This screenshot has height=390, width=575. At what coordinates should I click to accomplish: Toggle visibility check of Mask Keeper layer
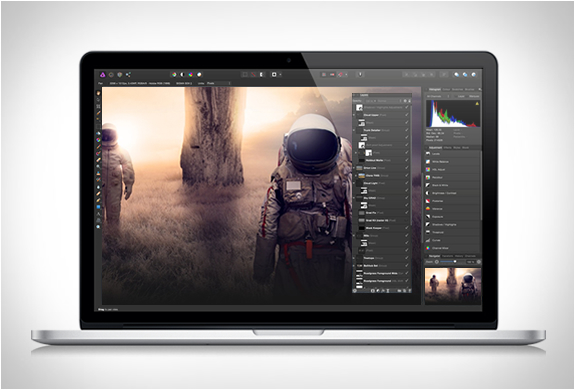407,228
